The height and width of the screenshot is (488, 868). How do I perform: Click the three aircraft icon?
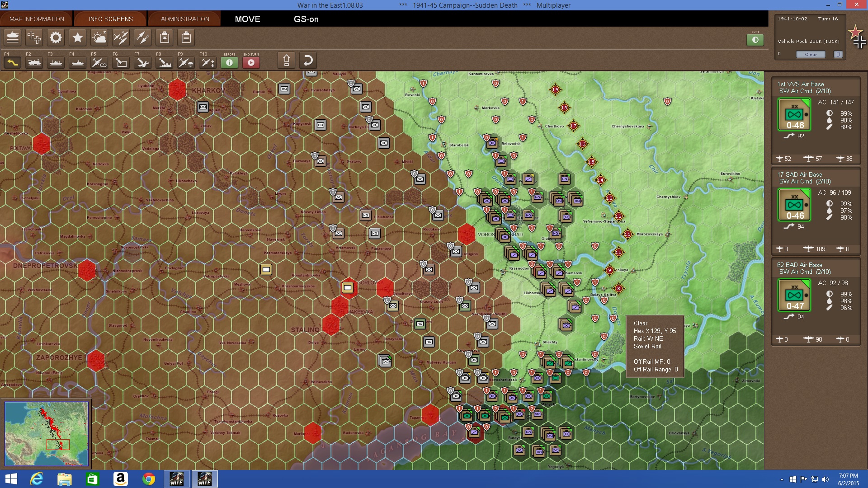[121, 38]
